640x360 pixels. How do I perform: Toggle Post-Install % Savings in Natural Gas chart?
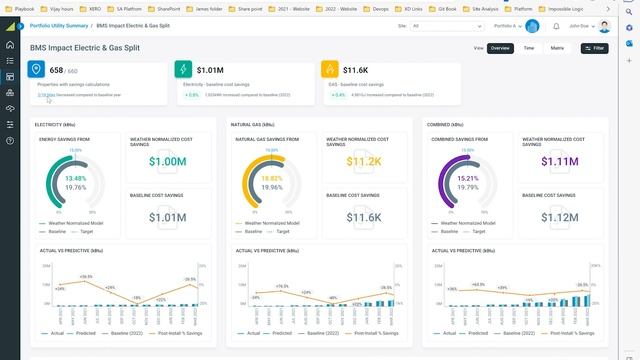click(372, 333)
